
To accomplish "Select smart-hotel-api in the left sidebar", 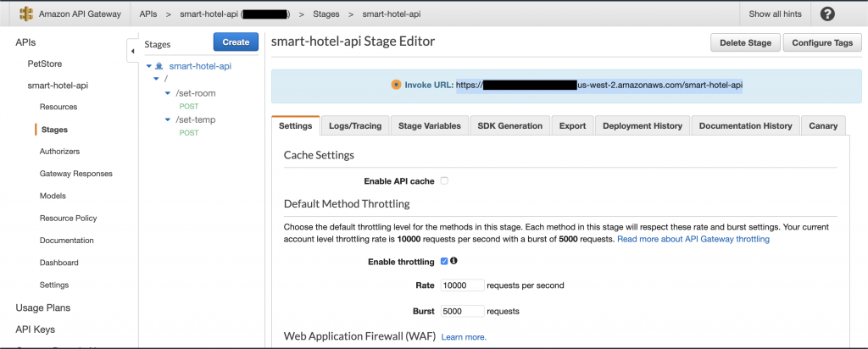I will click(58, 86).
